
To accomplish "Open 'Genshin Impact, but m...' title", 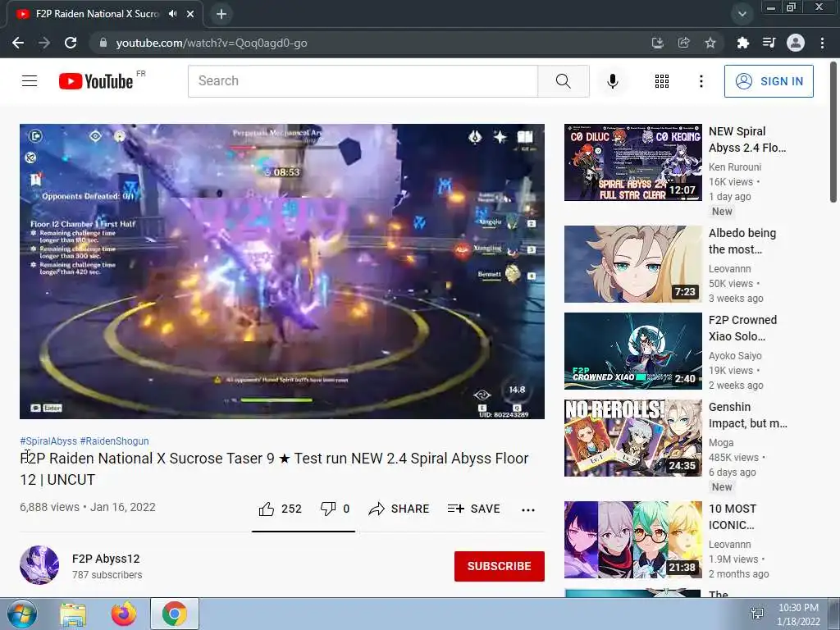I will 748,415.
